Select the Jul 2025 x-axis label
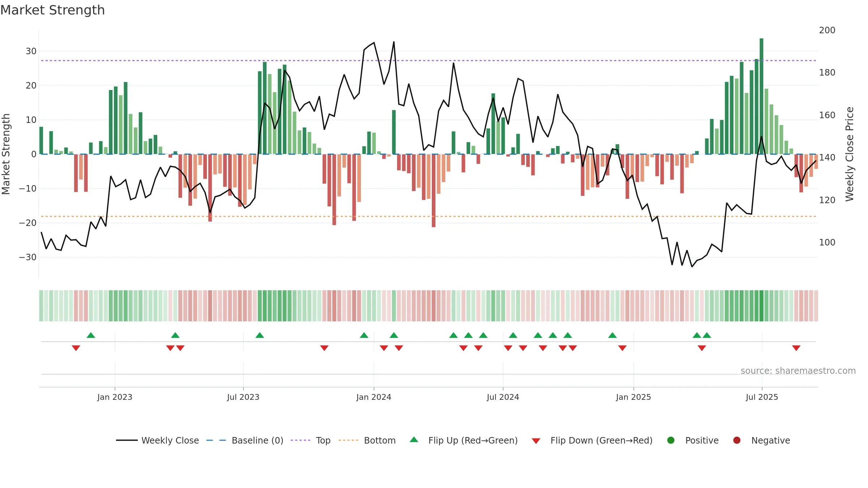 pyautogui.click(x=762, y=397)
